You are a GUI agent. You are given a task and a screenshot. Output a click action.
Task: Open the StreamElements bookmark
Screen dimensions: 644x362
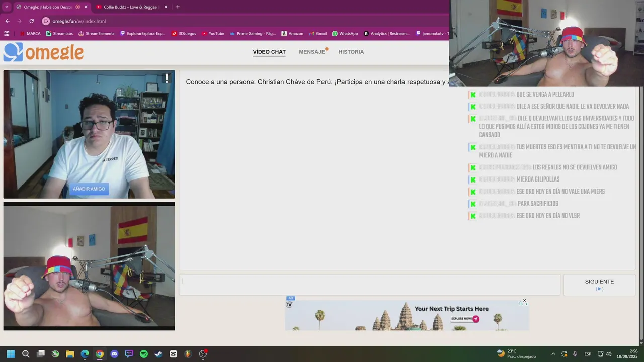96,34
